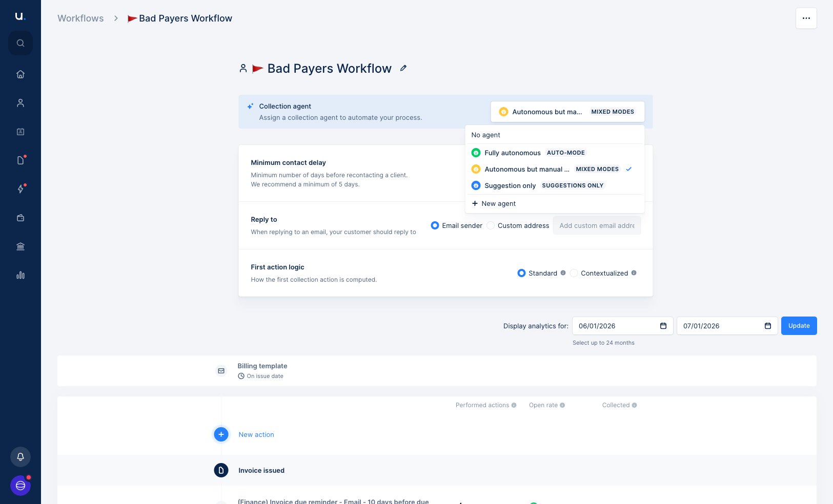
Task: Click the Collected column header
Action: click(x=616, y=405)
